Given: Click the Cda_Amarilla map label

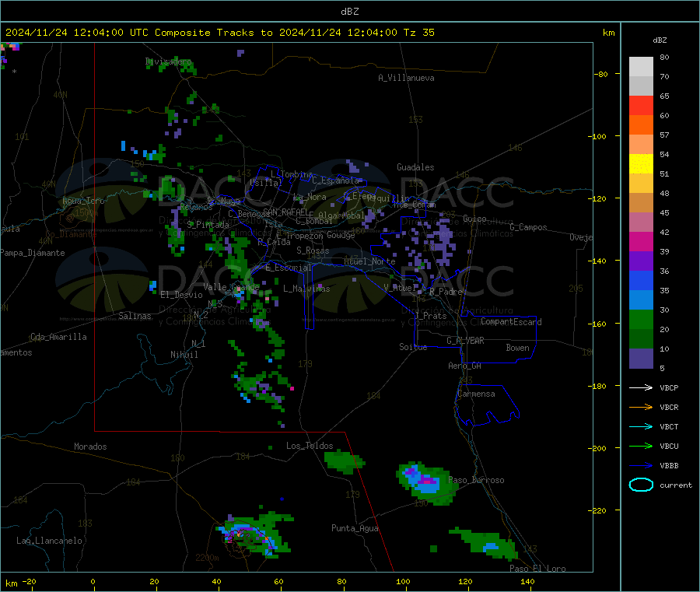Looking at the screenshot, I should [58, 337].
